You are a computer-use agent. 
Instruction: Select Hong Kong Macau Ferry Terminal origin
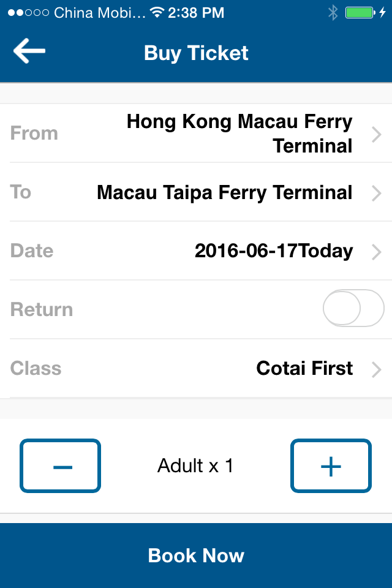pyautogui.click(x=239, y=134)
